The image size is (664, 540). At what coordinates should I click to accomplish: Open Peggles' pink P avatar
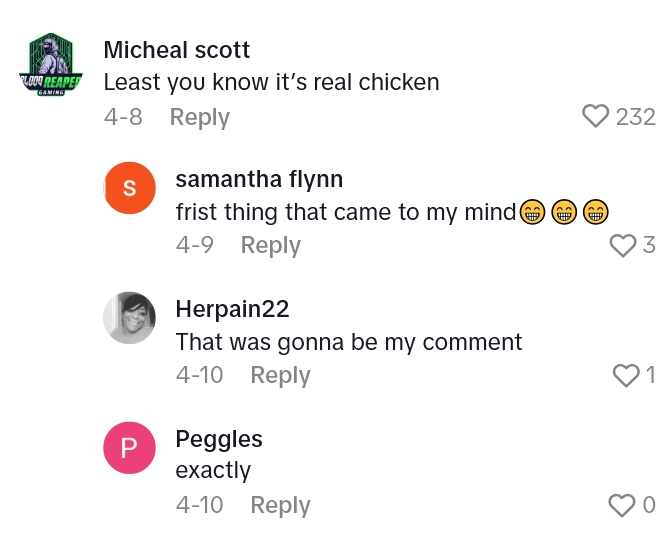point(129,448)
